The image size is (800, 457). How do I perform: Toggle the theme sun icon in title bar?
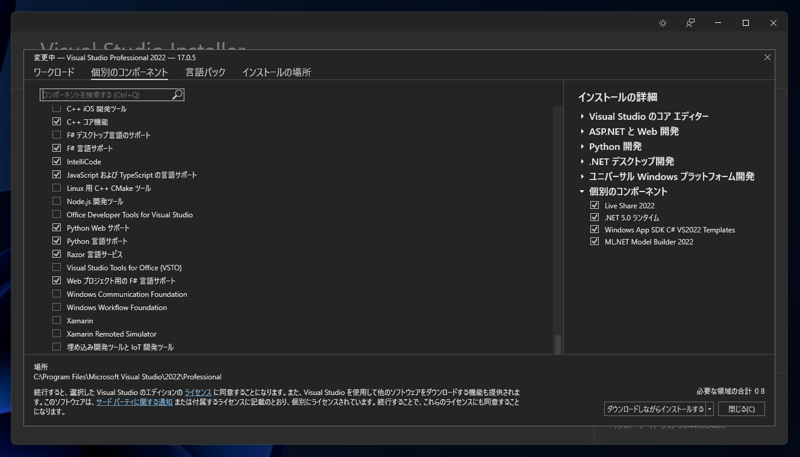click(663, 23)
